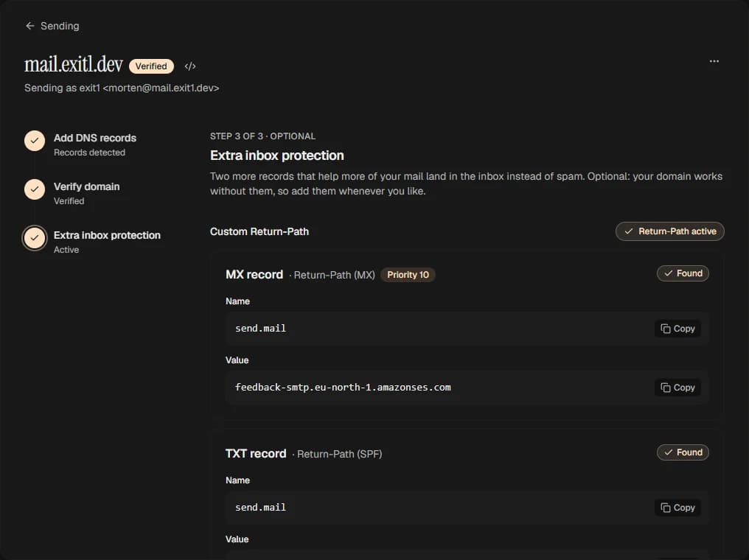Copy the MX record name send.mail
The height and width of the screenshot is (560, 749).
coord(677,329)
